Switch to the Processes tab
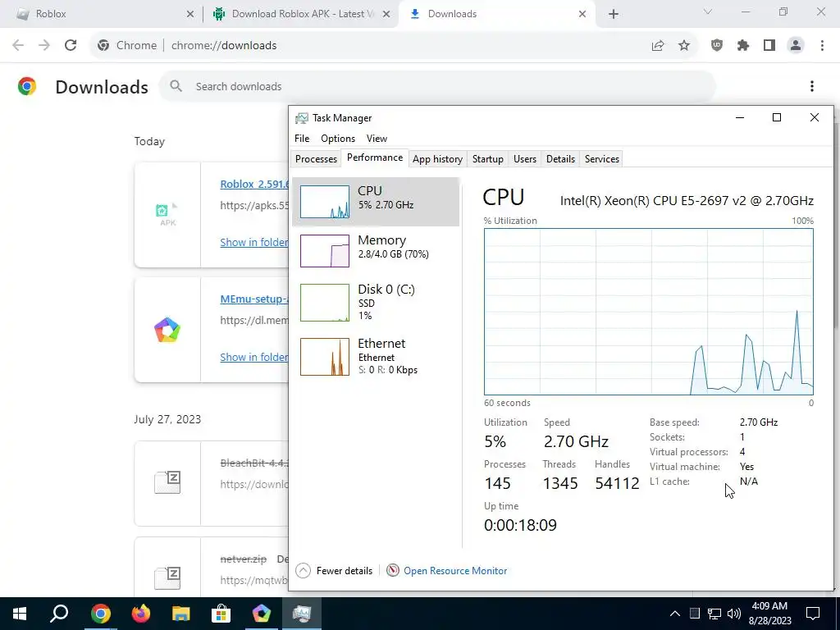 [x=316, y=159]
